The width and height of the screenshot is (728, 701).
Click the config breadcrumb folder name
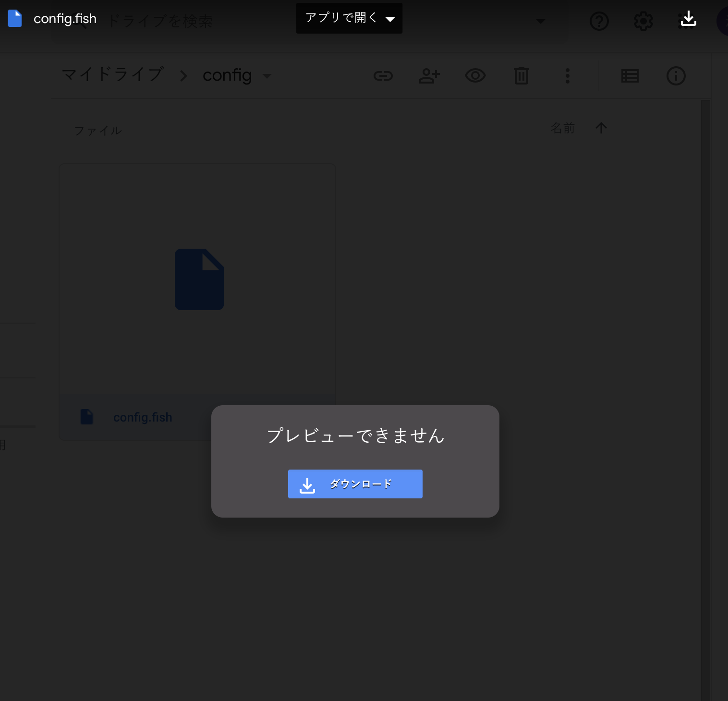click(227, 75)
